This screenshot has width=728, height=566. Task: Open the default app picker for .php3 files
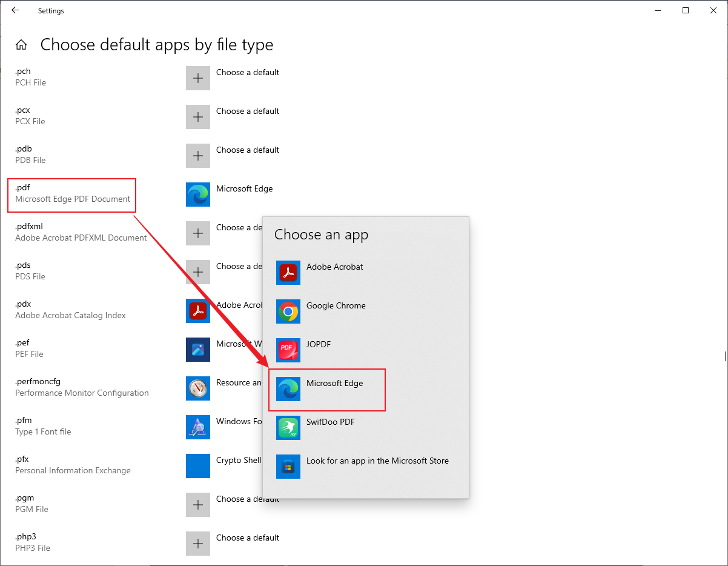tap(198, 544)
